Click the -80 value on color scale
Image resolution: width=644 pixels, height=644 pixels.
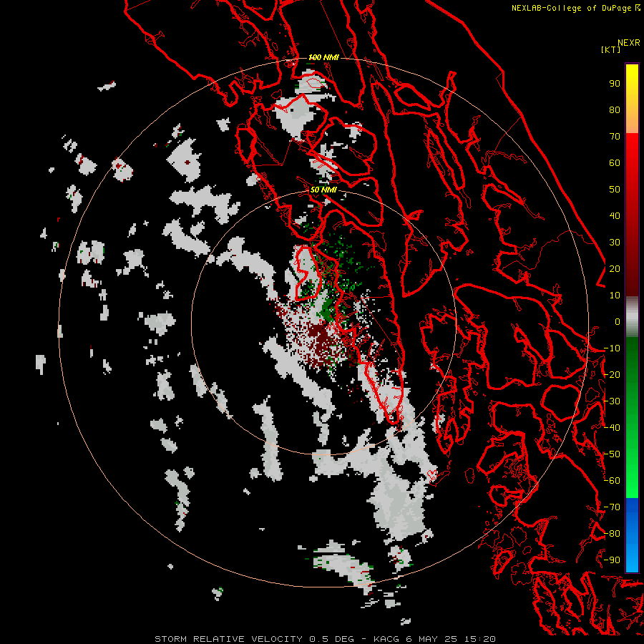[612, 534]
